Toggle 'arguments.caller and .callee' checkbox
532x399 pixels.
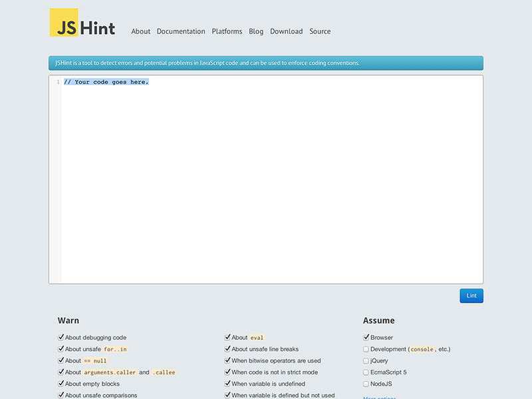point(61,372)
